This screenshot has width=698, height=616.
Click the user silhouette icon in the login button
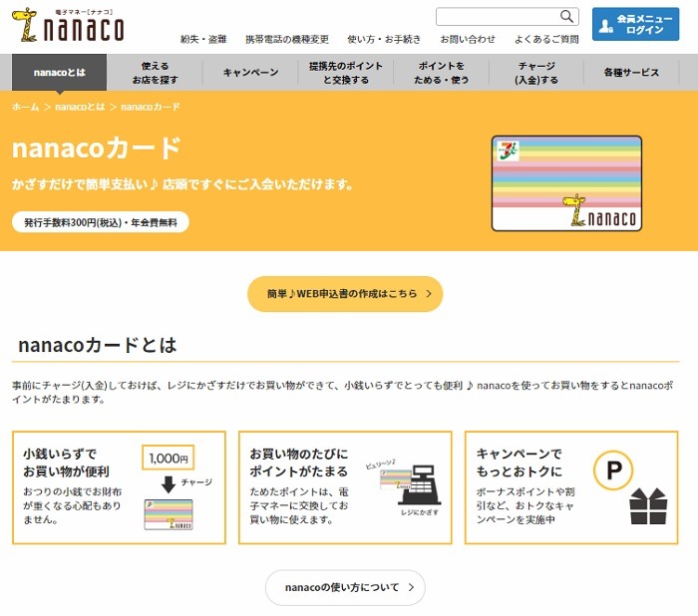click(605, 25)
